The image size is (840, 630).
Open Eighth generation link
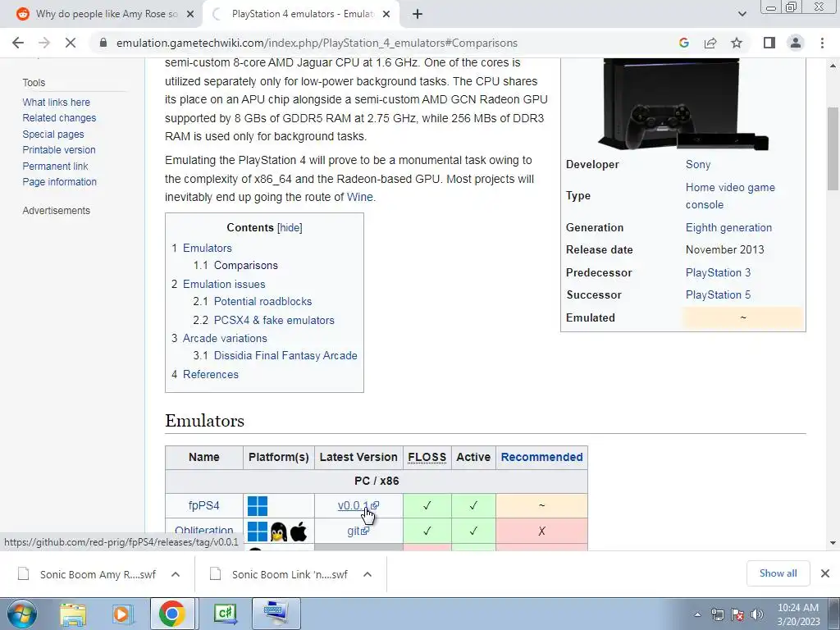tap(728, 228)
